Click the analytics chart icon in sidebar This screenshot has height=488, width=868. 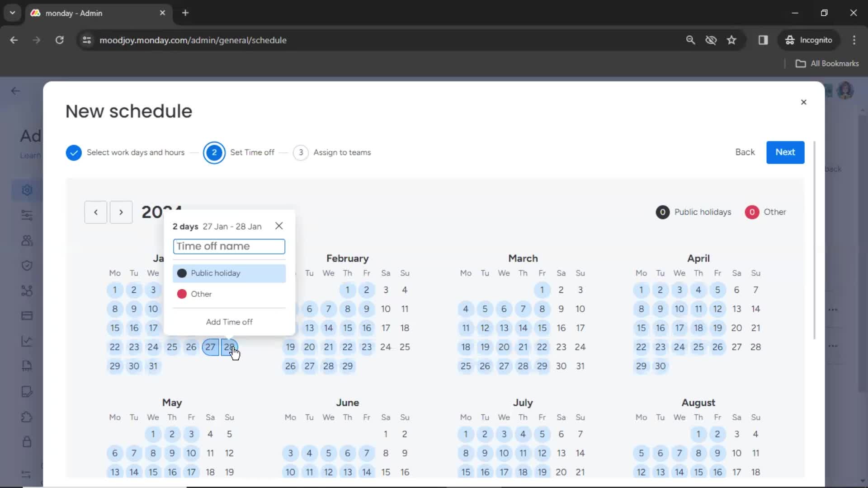coord(27,340)
